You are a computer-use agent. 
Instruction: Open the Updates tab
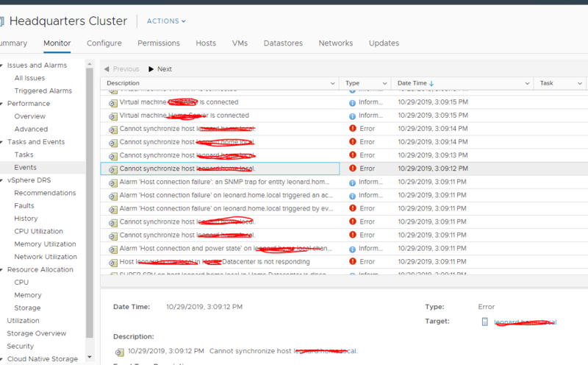[x=384, y=43]
